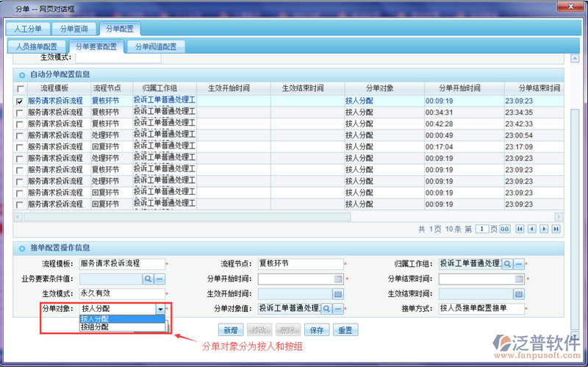
Task: Go to last page of table pagination
Action: coord(556,229)
